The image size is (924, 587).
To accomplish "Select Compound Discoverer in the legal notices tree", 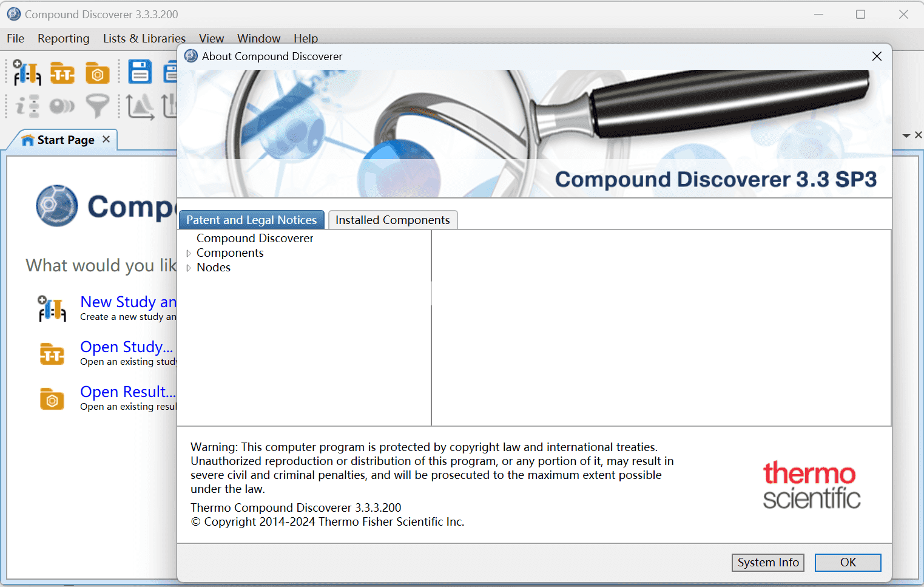I will [x=255, y=238].
